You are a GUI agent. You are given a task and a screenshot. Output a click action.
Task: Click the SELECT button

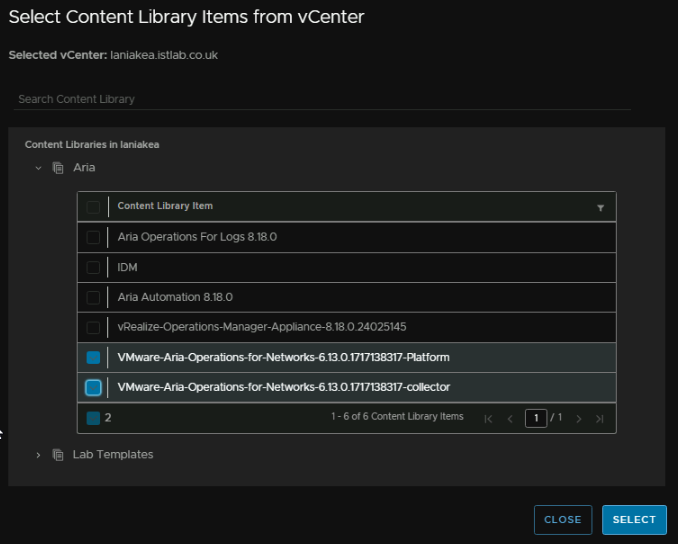coord(634,519)
